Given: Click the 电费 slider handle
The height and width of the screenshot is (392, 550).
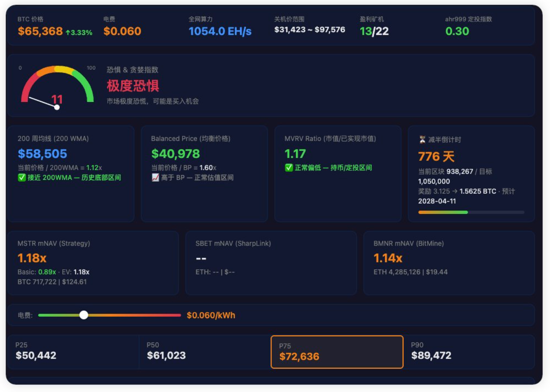Looking at the screenshot, I should tap(84, 315).
